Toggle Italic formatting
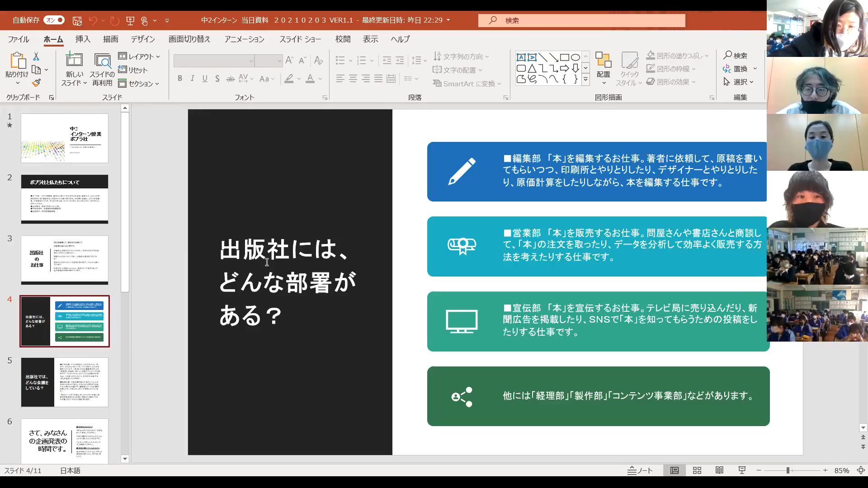 click(x=192, y=79)
